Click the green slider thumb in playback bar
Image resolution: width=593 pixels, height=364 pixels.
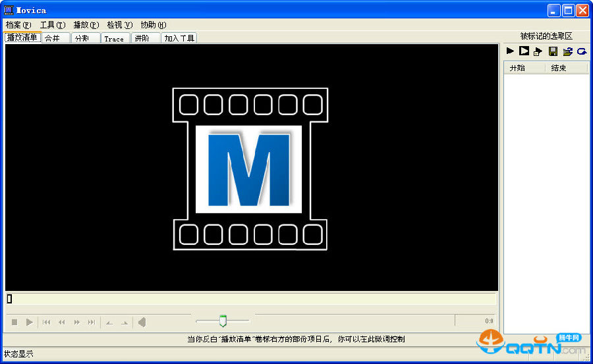tap(223, 321)
